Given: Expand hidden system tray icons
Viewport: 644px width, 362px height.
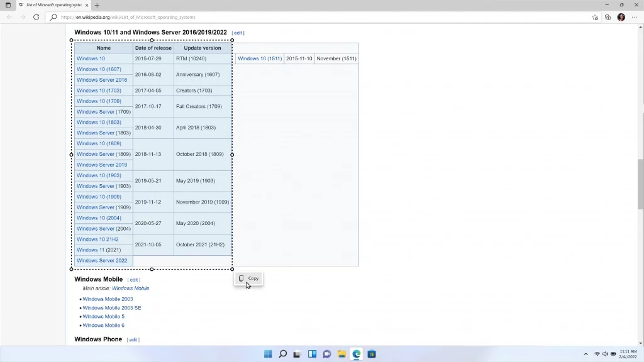Looking at the screenshot, I should pos(586,354).
